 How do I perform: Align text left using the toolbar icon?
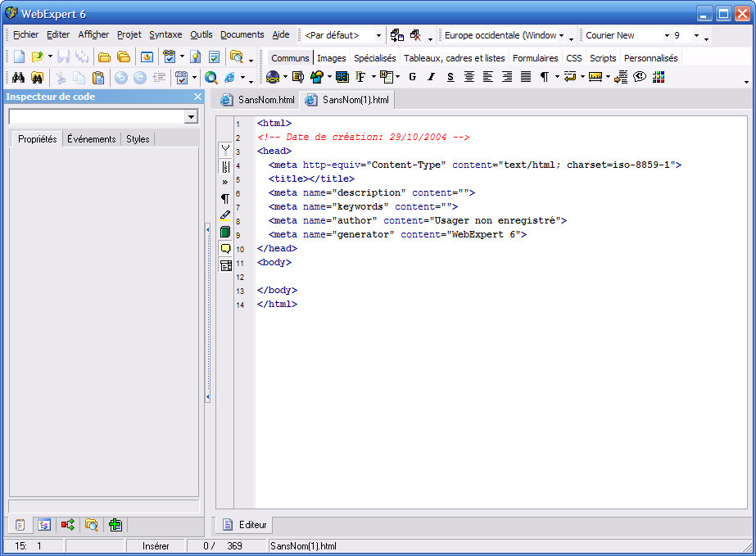[488, 77]
